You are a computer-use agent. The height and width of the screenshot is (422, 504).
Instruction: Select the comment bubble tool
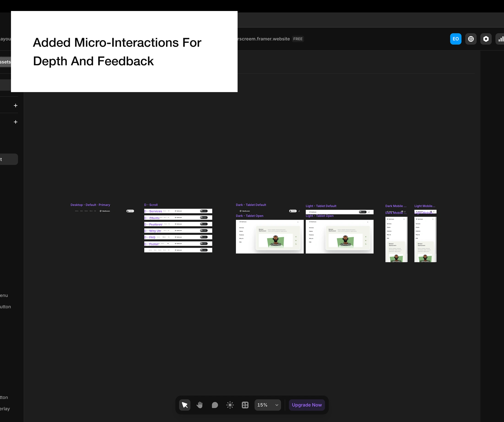coord(215,405)
